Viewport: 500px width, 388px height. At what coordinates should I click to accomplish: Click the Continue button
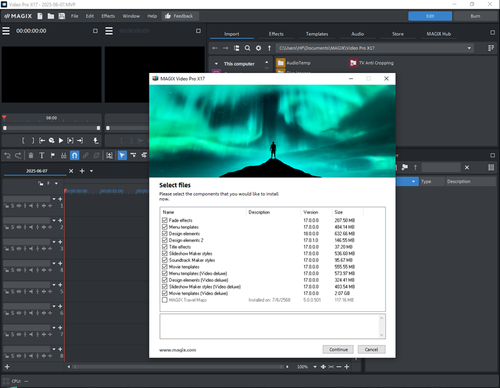(338, 349)
